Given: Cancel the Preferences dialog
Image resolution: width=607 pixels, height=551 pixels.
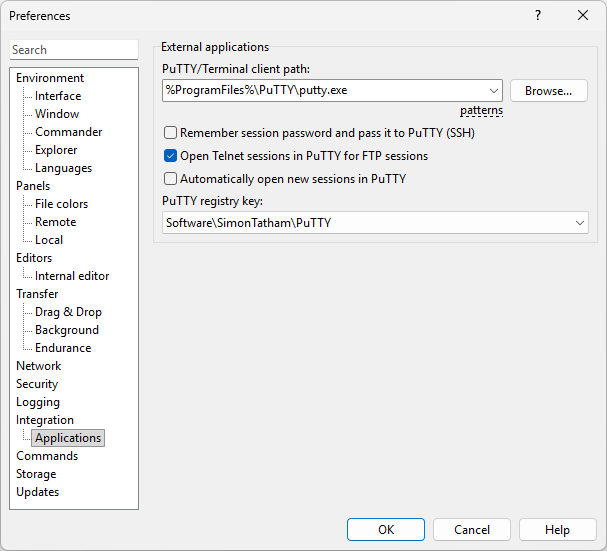Looking at the screenshot, I should coord(472,530).
